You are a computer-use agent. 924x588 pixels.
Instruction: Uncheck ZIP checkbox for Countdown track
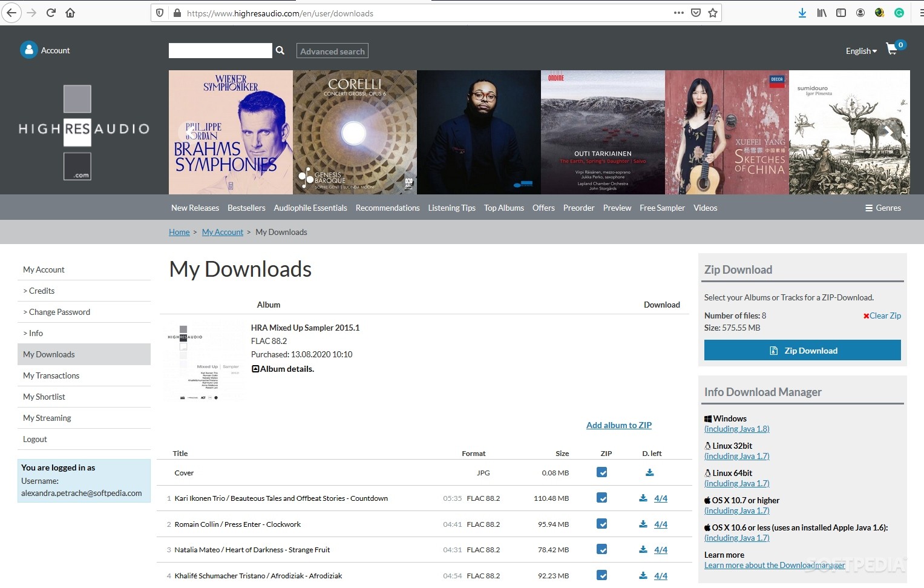pyautogui.click(x=601, y=498)
